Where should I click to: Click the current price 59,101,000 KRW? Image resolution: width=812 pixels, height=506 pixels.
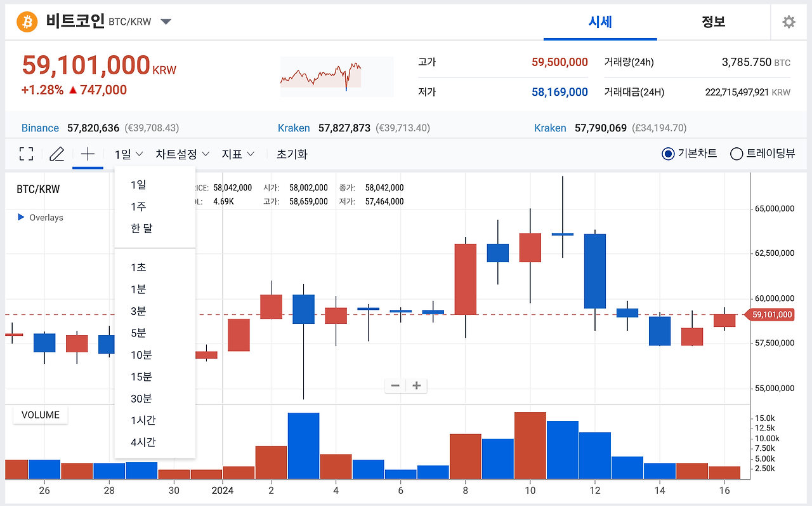coord(99,65)
